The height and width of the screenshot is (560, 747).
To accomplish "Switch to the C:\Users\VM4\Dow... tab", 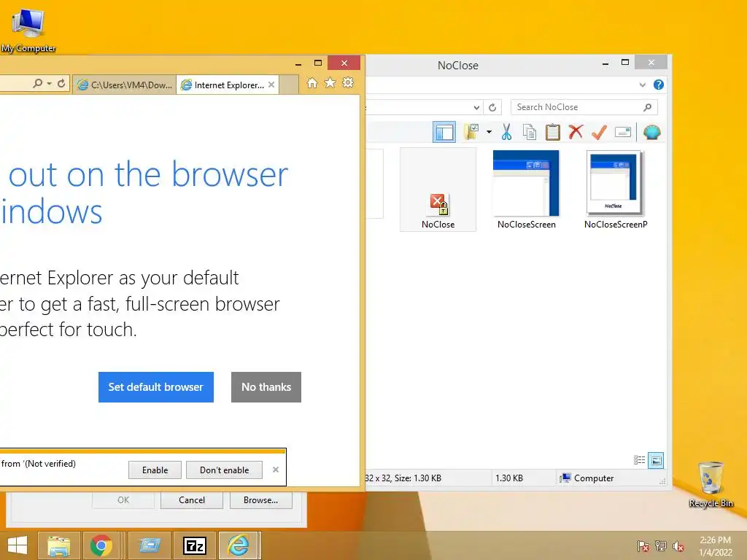I will (124, 85).
